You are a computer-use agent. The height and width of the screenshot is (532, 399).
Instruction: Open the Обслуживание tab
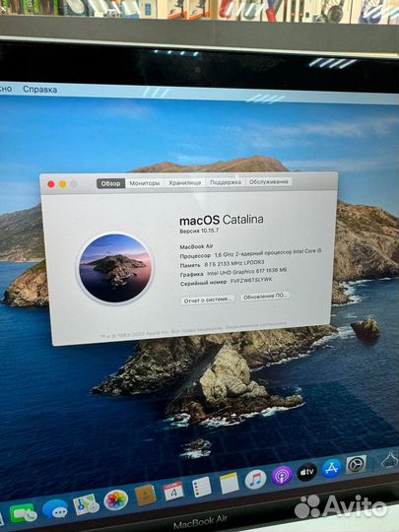[x=269, y=181]
